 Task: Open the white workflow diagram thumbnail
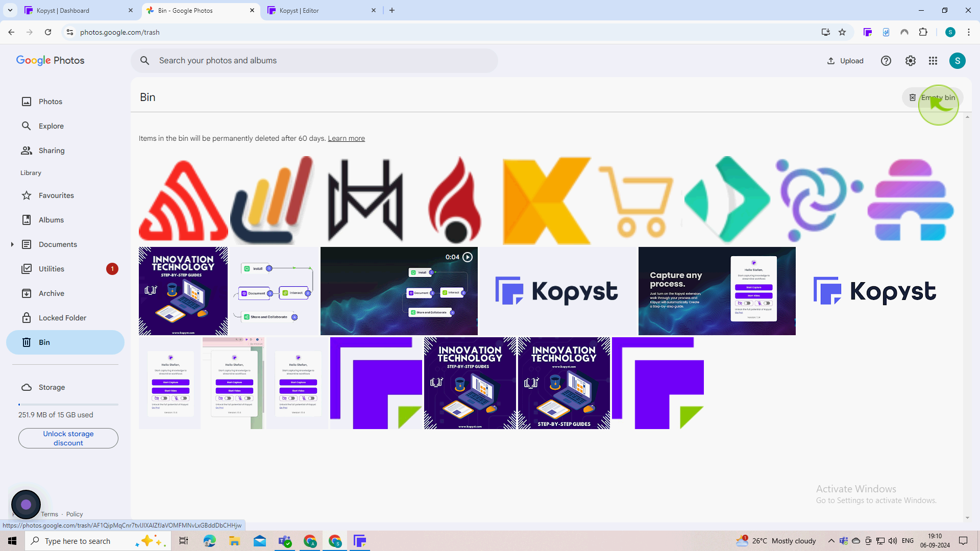[275, 291]
